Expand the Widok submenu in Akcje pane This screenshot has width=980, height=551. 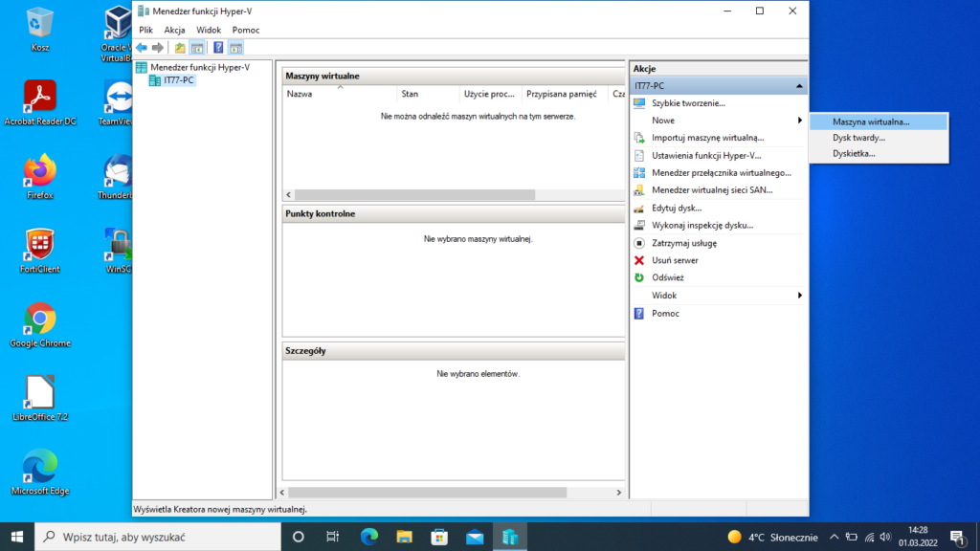click(799, 296)
